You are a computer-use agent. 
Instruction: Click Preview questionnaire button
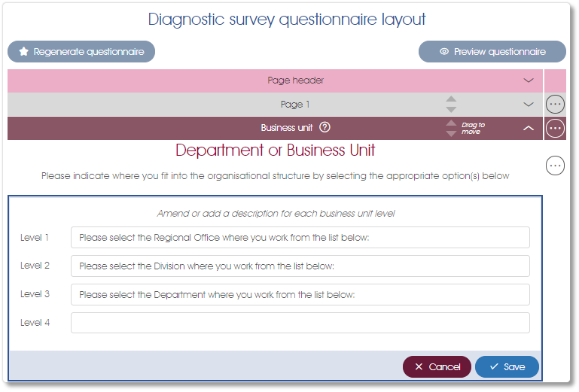click(x=492, y=52)
